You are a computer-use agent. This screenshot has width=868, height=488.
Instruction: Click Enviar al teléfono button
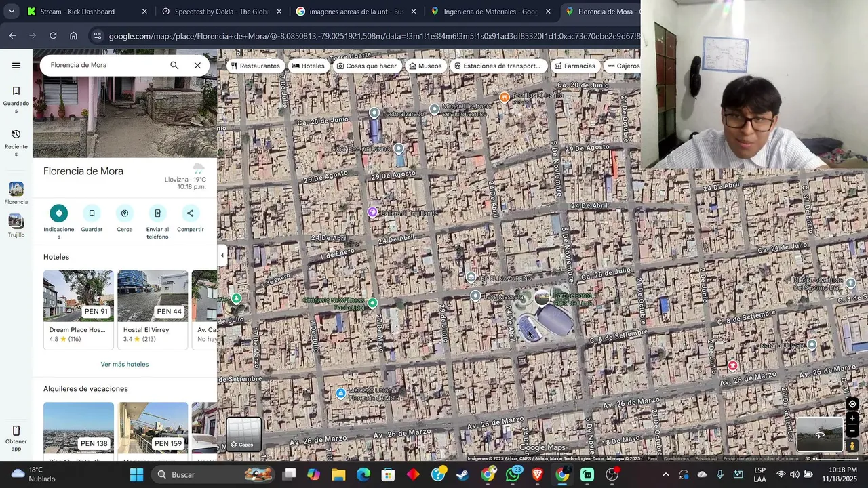157,222
